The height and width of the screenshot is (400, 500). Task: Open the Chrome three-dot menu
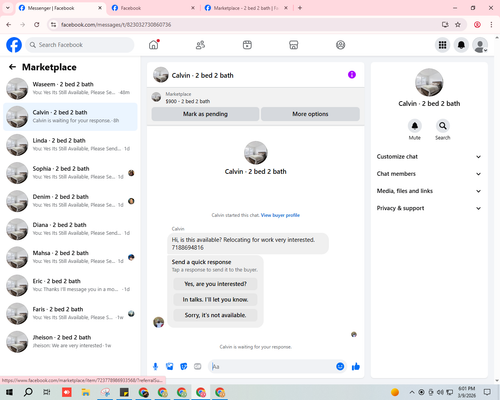[491, 24]
